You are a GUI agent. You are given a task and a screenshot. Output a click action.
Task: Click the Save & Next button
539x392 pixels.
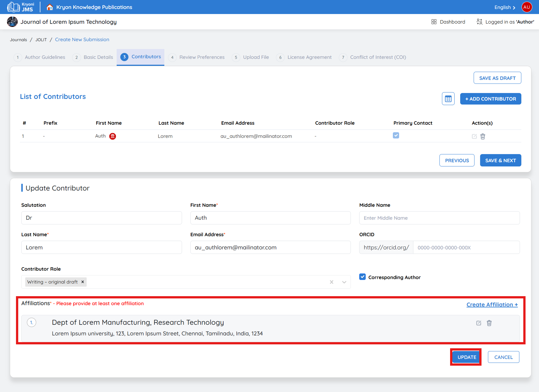pyautogui.click(x=500, y=161)
